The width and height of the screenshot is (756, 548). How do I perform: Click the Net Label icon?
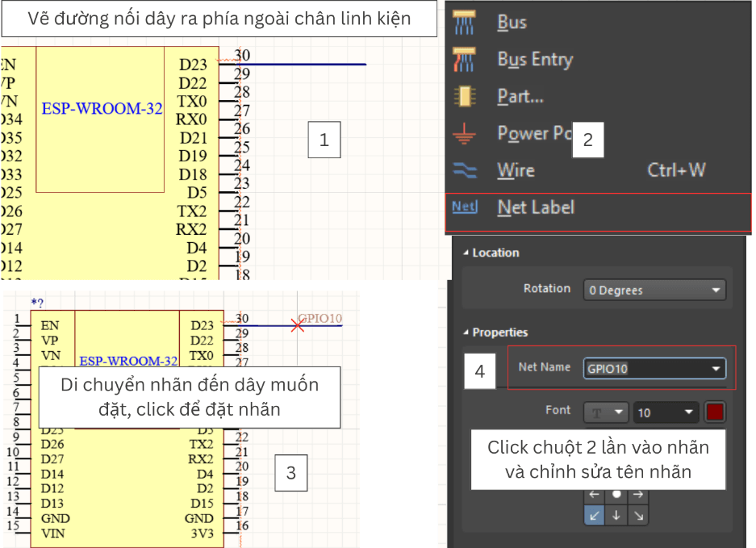coord(465,207)
